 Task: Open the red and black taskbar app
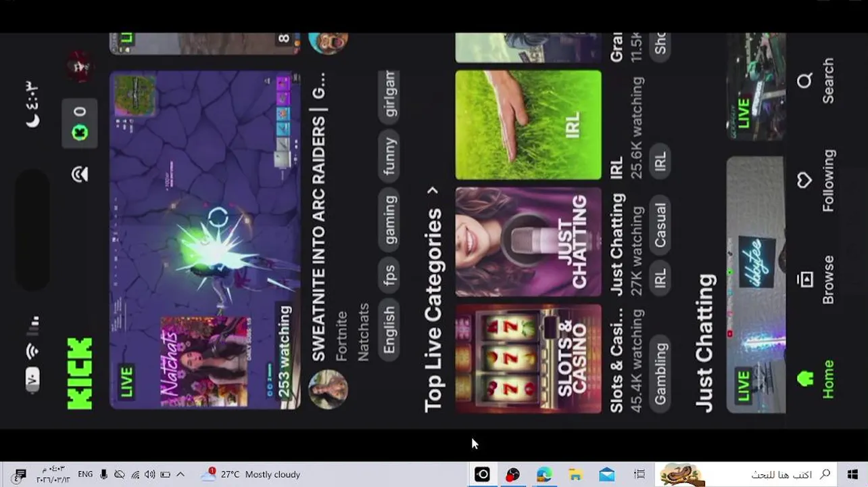tap(513, 474)
